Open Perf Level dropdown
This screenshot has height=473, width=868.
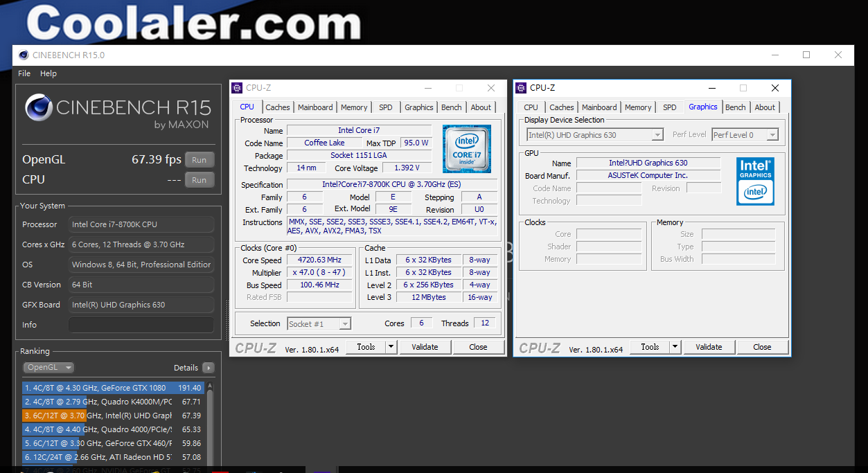tap(745, 135)
